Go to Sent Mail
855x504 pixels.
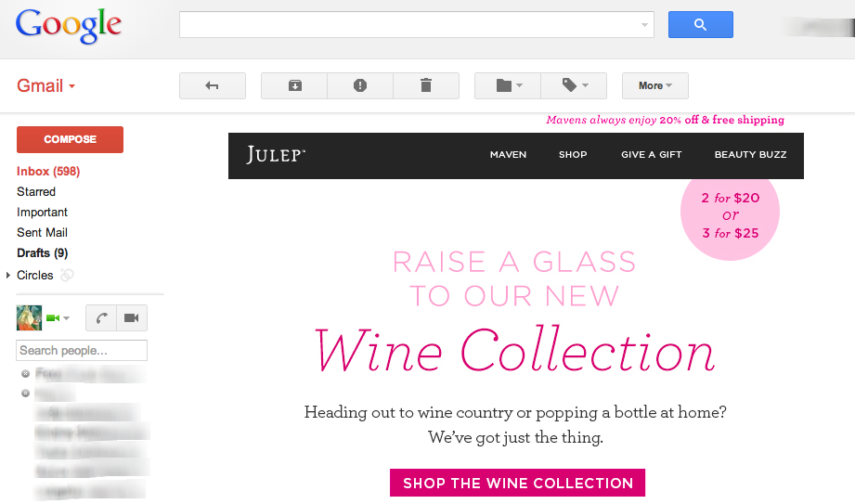tap(42, 233)
